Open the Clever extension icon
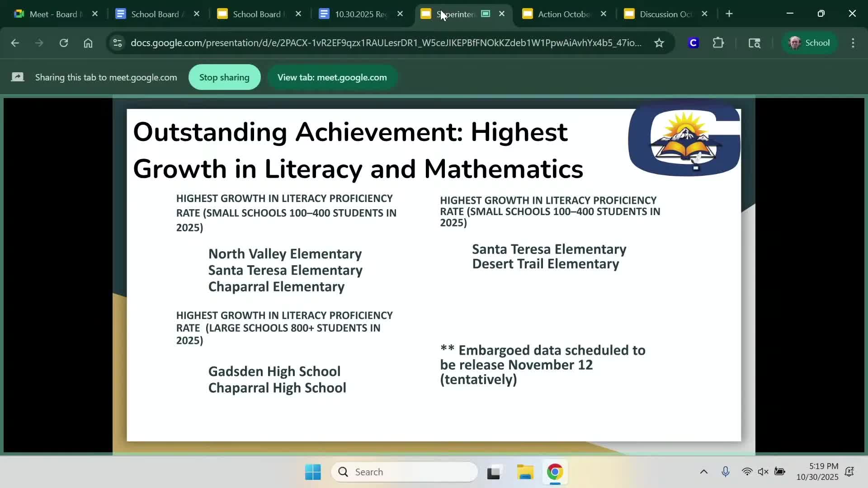This screenshot has height=488, width=868. (x=693, y=43)
